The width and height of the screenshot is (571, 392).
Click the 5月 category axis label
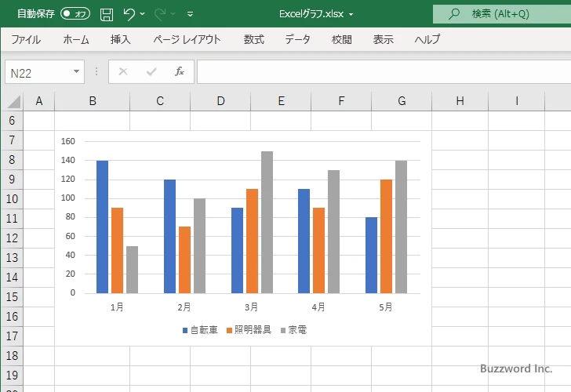pyautogui.click(x=386, y=307)
